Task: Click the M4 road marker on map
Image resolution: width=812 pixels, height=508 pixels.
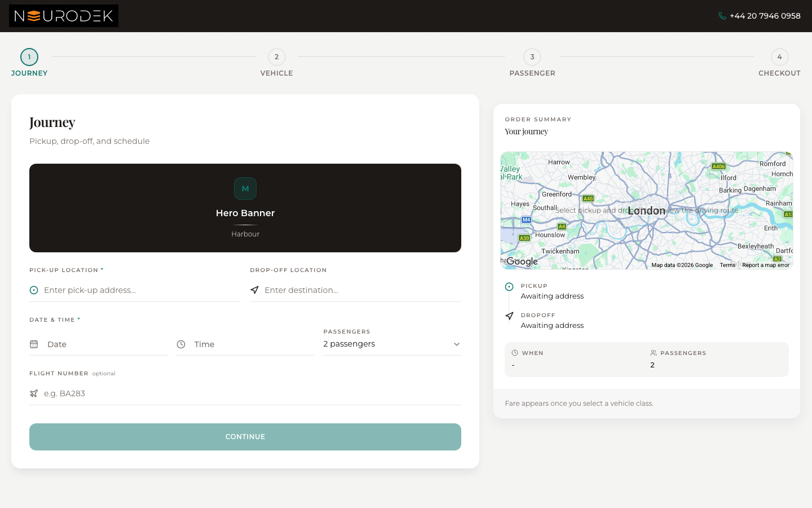Action: tap(526, 220)
